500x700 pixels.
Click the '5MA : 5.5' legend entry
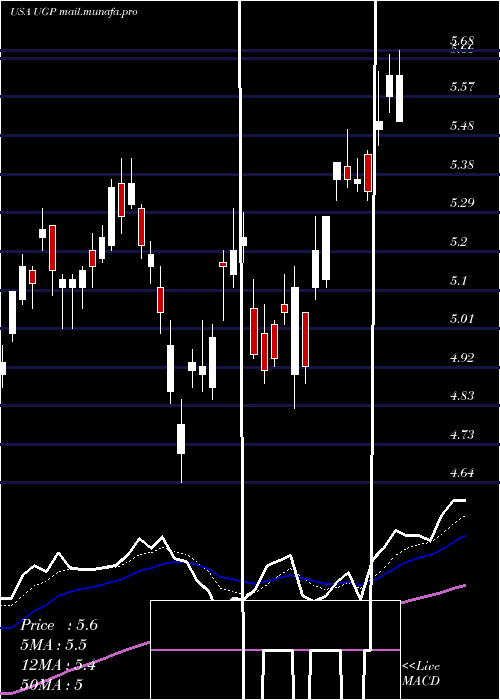(x=54, y=645)
